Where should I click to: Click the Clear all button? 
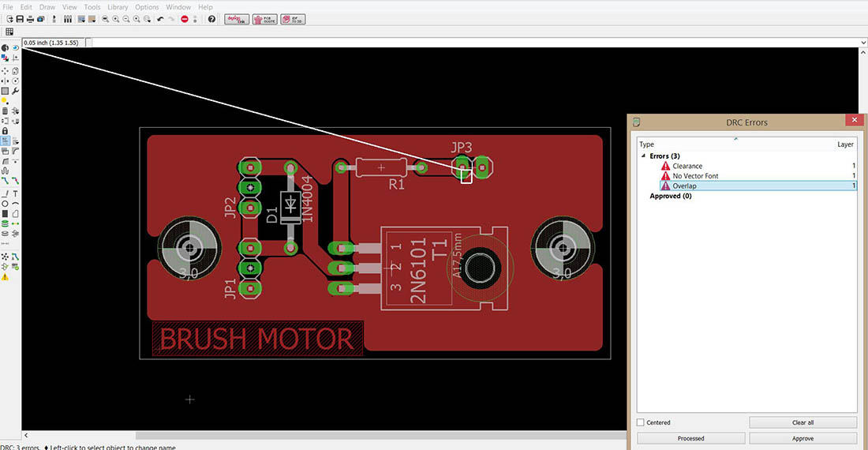click(803, 422)
